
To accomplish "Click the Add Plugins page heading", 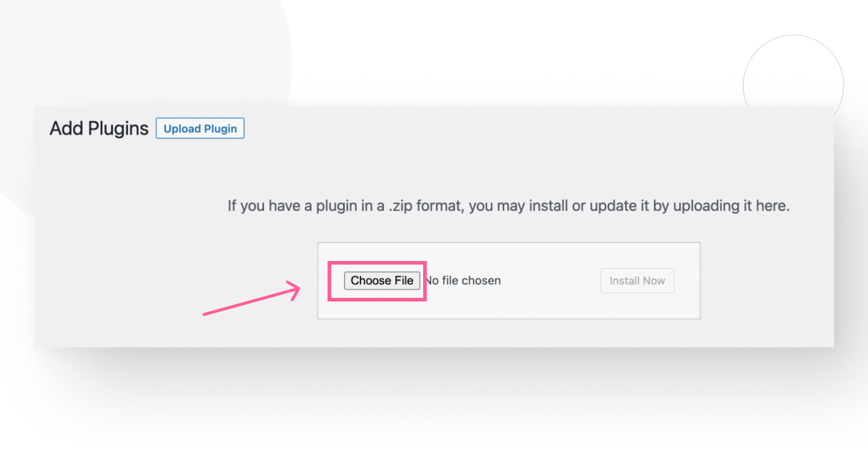I will click(99, 129).
